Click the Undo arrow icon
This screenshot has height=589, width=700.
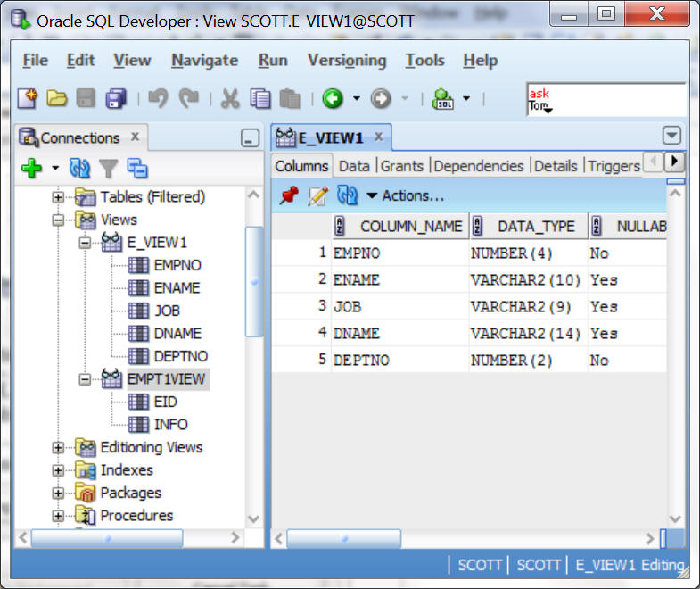[158, 98]
